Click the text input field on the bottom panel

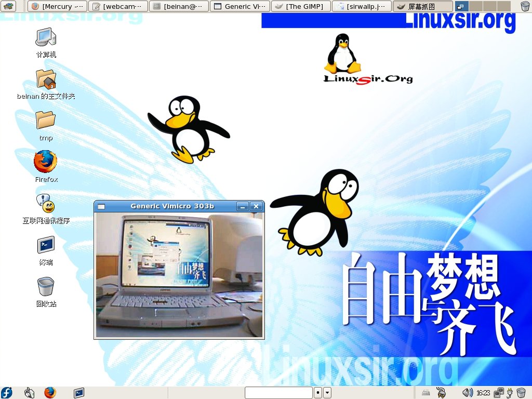click(x=278, y=393)
